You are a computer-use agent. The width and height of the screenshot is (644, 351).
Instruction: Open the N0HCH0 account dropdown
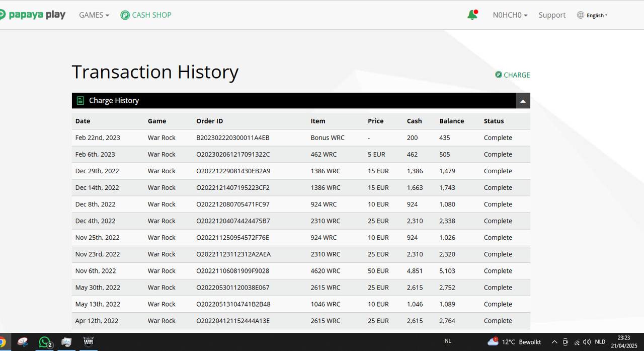pyautogui.click(x=510, y=15)
